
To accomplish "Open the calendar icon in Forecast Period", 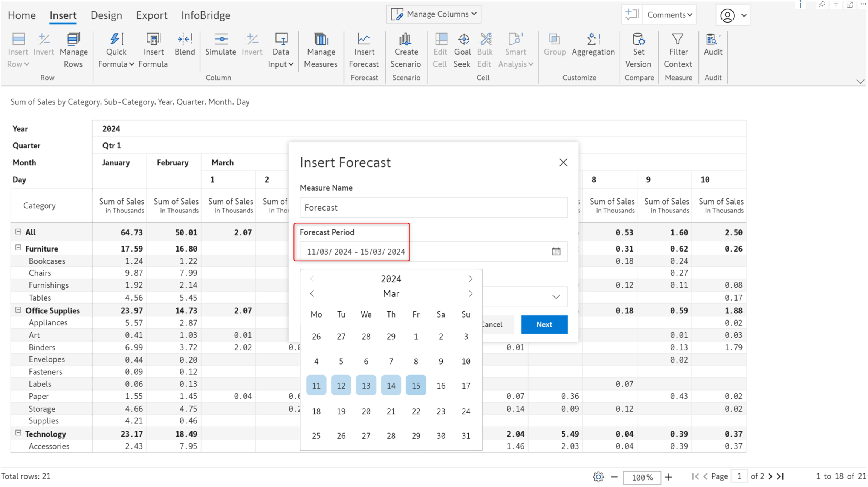I will (x=556, y=252).
